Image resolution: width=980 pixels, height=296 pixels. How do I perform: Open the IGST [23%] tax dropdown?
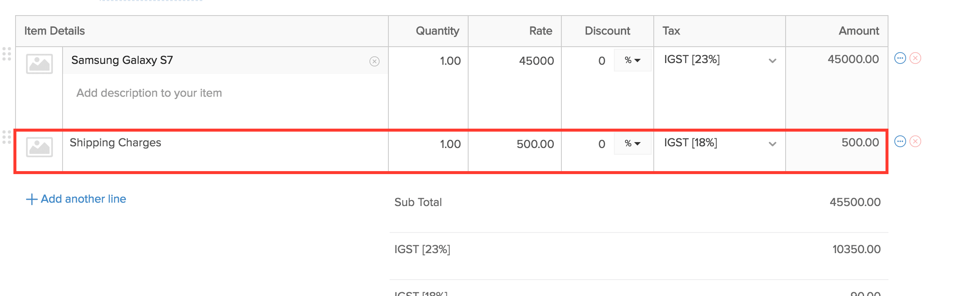(x=772, y=61)
